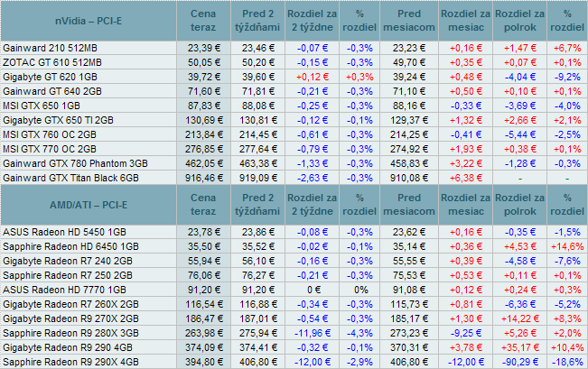Select the current price 394,80 €

click(x=204, y=363)
